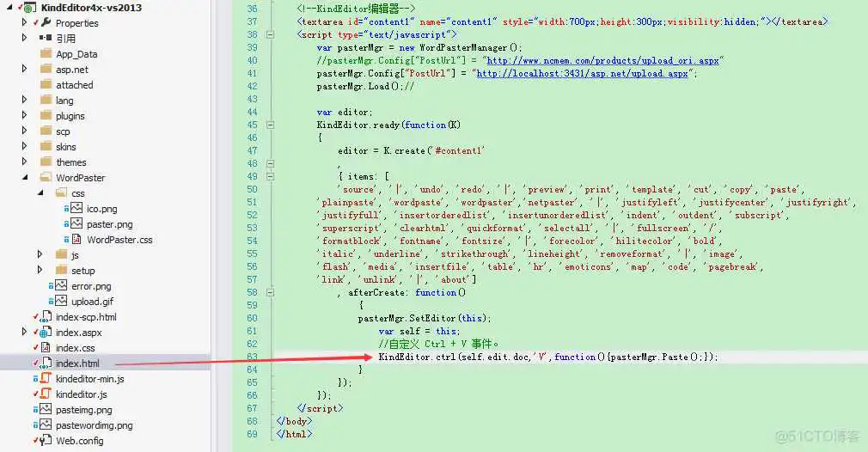Collapse the WordPaster folder tree
The height and width of the screenshot is (452, 868).
25,178
